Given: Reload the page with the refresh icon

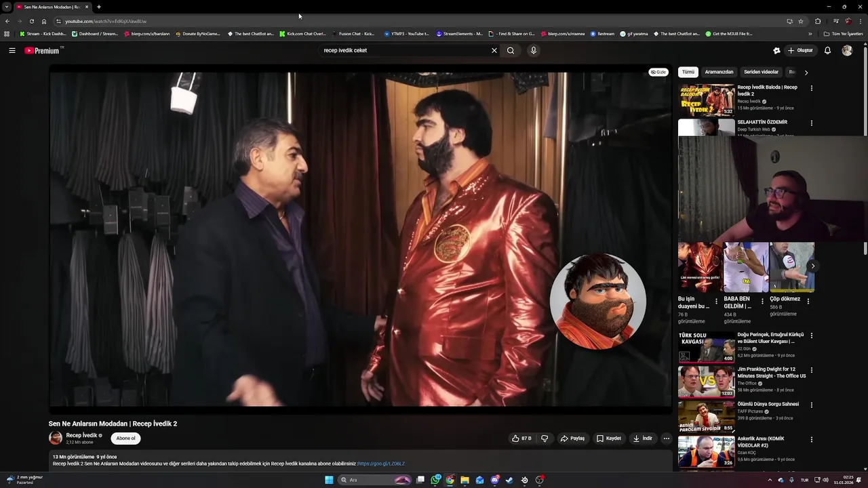Looking at the screenshot, I should [x=31, y=21].
